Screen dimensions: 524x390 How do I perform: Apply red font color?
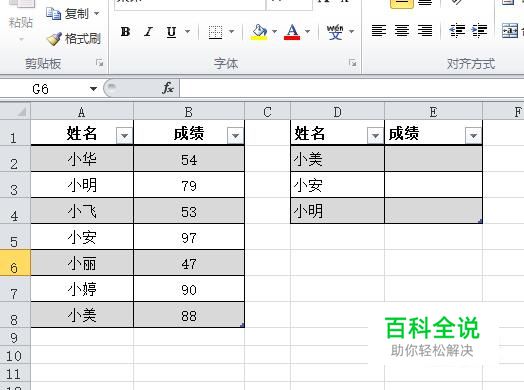click(292, 32)
